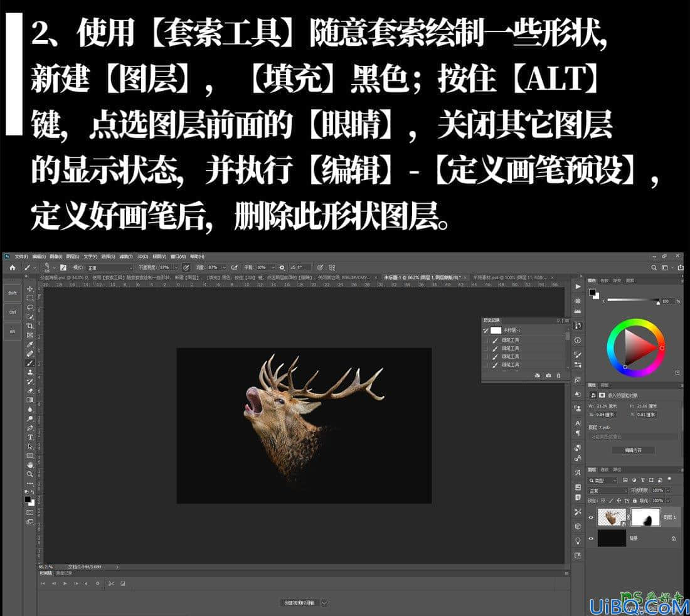Switch to the Swatches tab beside Color
The height and width of the screenshot is (616, 690).
click(x=605, y=280)
